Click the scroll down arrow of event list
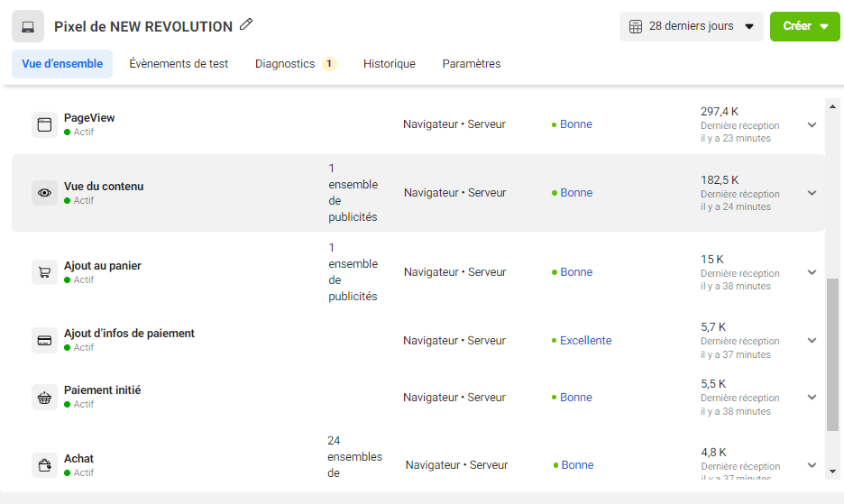Viewport: 844px width, 504px height. tap(832, 472)
